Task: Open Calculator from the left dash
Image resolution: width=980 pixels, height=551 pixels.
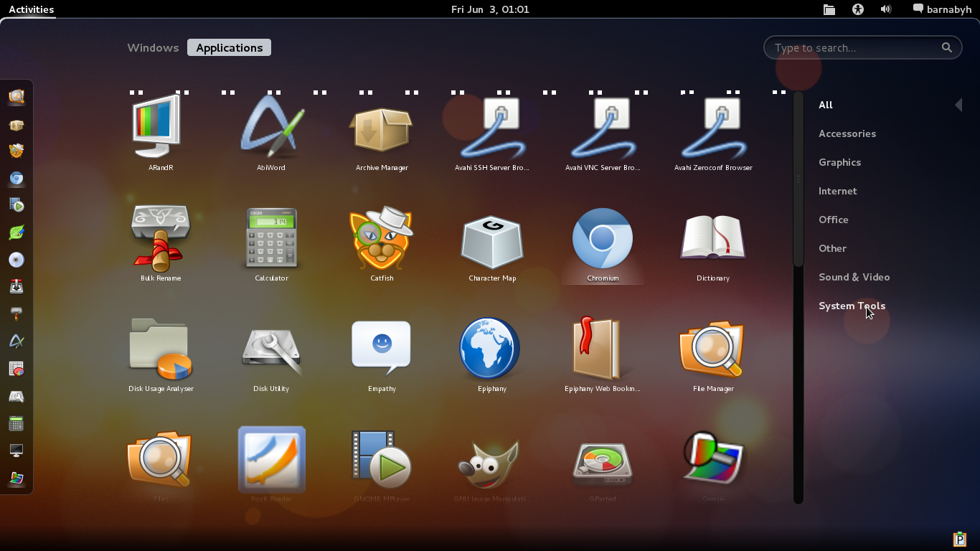Action: pos(17,423)
